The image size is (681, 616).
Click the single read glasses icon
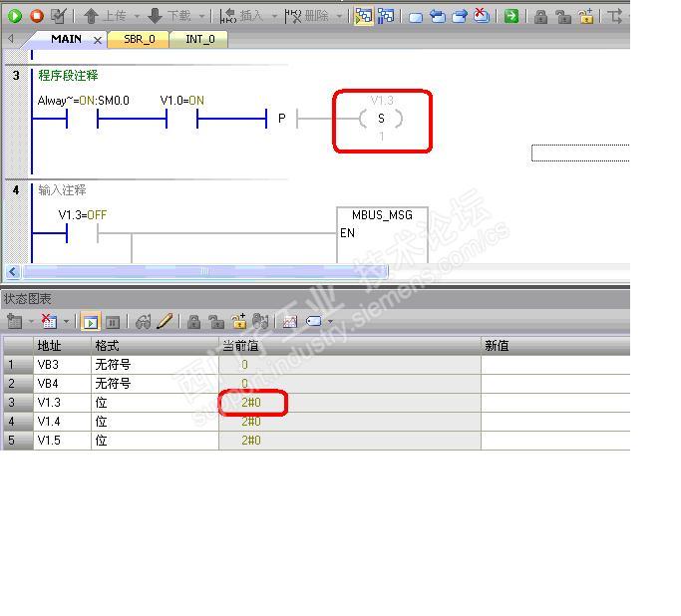(x=143, y=322)
